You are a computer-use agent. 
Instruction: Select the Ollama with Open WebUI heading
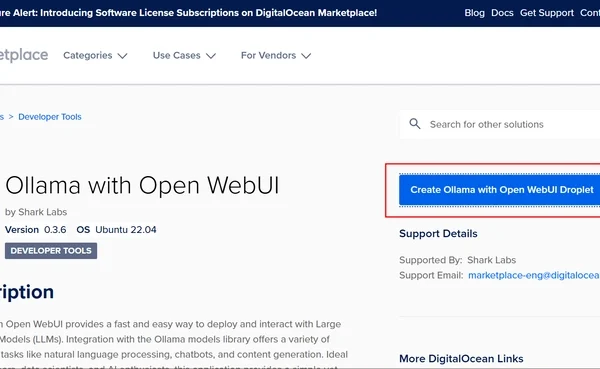142,186
